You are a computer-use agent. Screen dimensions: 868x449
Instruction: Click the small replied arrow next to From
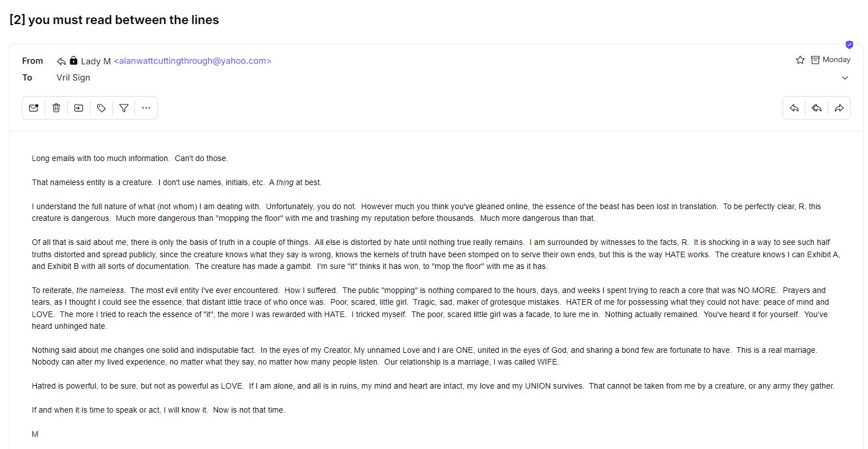[61, 61]
